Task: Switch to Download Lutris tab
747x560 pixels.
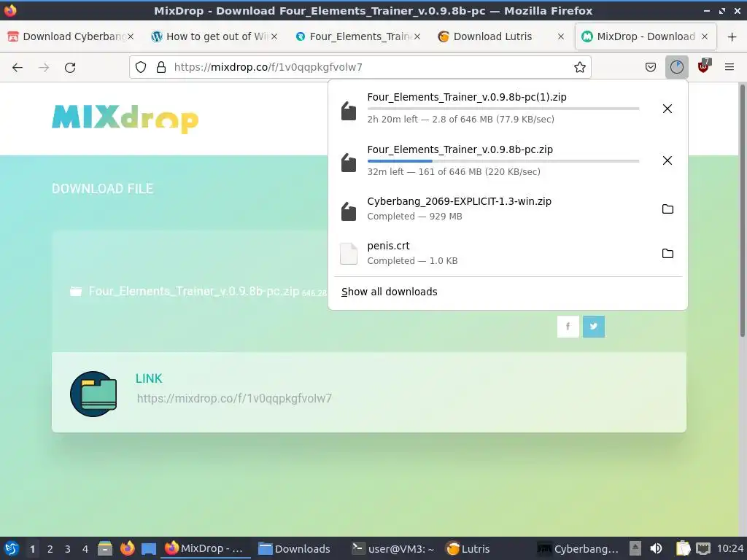Action: pos(502,36)
